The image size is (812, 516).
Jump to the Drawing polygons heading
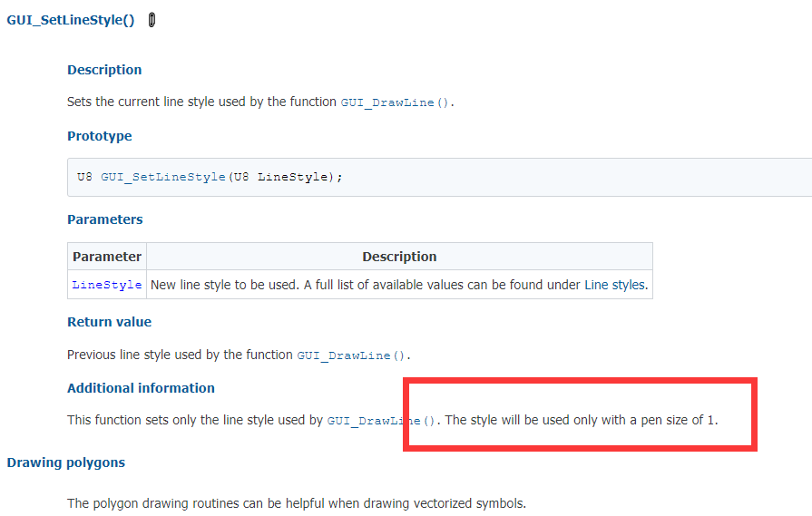(x=65, y=462)
